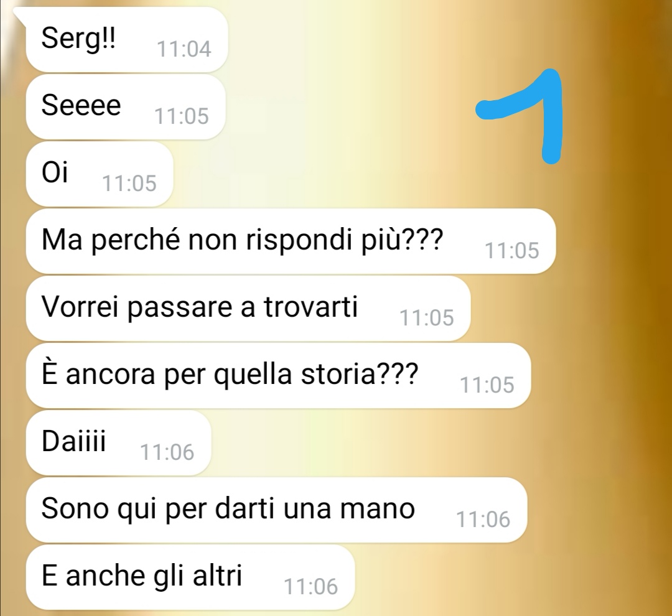
Task: Click timestamp on "E anche gli altri"
Action: [310, 586]
